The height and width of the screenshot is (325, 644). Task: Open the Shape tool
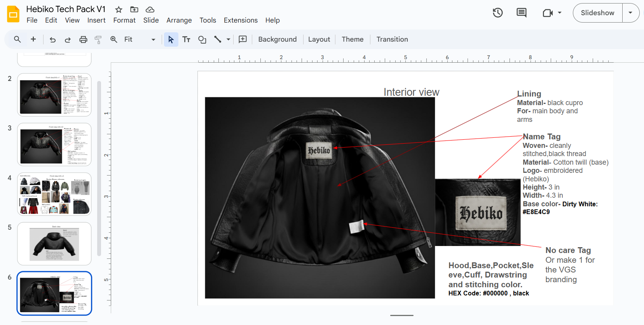point(202,39)
